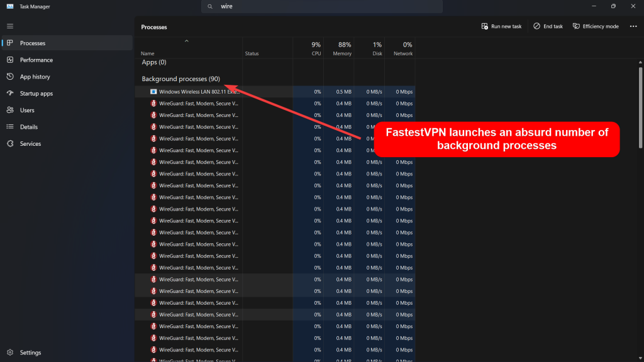The image size is (644, 362).
Task: Go to the Users page
Action: (27, 110)
